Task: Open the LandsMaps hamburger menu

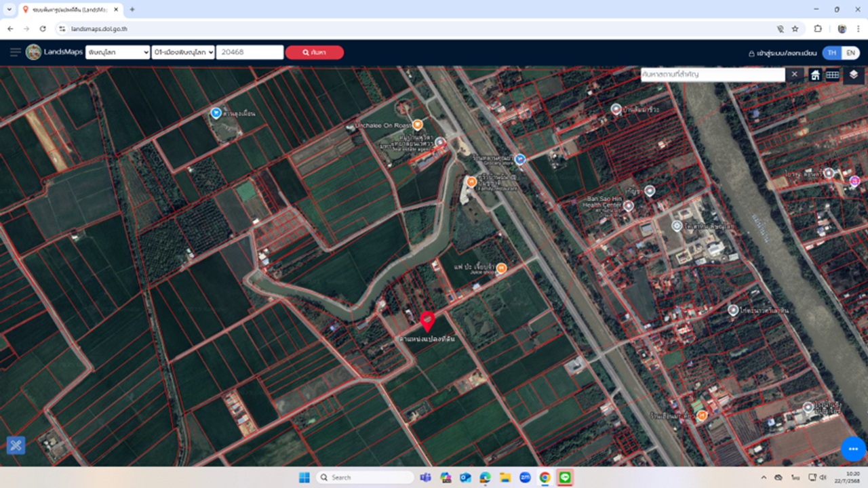Action: 15,52
